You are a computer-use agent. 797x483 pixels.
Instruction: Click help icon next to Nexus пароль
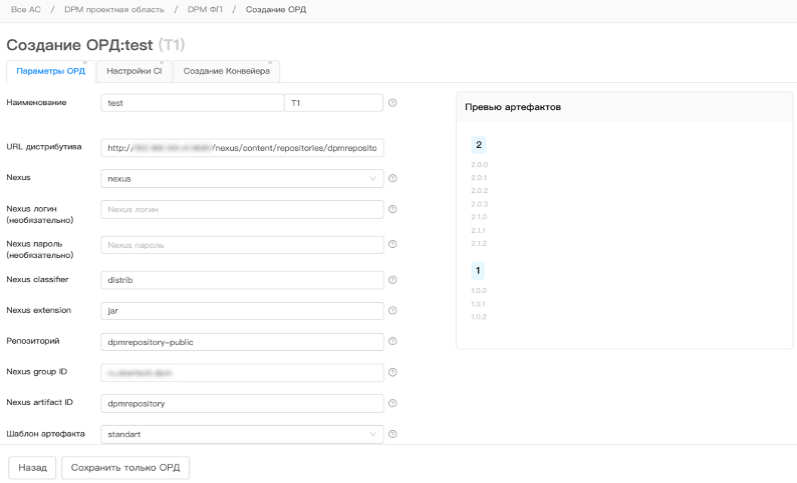click(x=393, y=244)
